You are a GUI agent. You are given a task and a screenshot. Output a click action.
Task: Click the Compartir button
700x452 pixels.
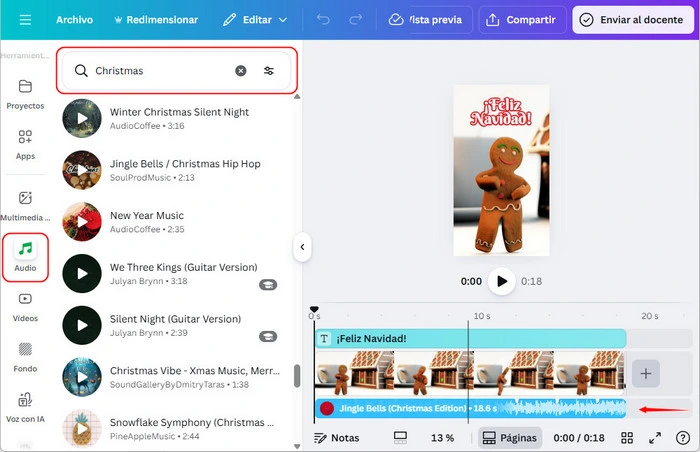pyautogui.click(x=522, y=20)
